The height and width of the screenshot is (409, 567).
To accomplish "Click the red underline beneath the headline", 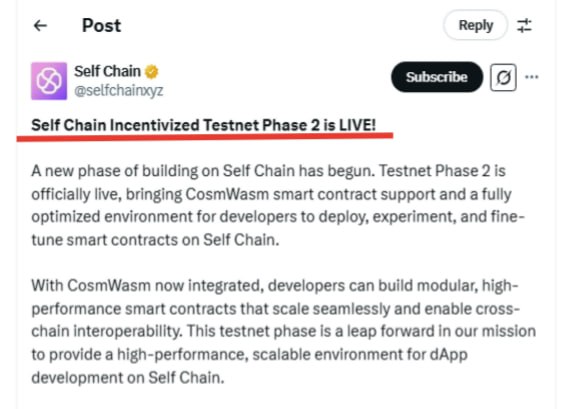I will coord(205,137).
